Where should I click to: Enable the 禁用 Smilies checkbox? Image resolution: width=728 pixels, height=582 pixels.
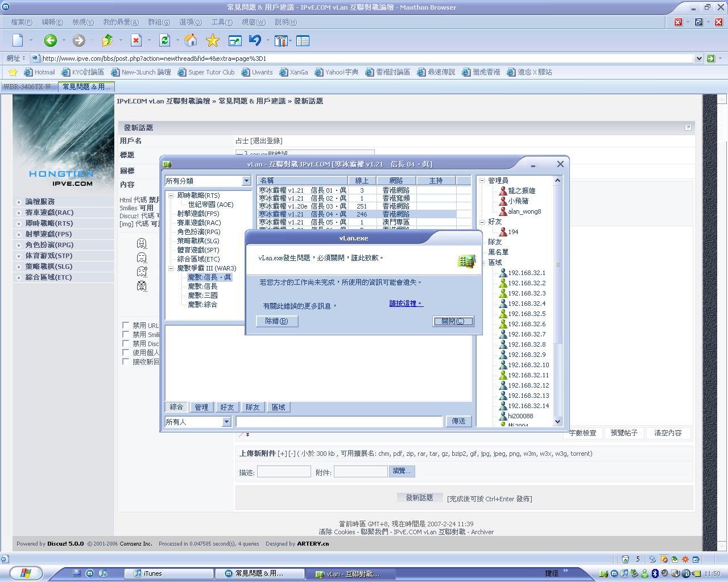(126, 334)
